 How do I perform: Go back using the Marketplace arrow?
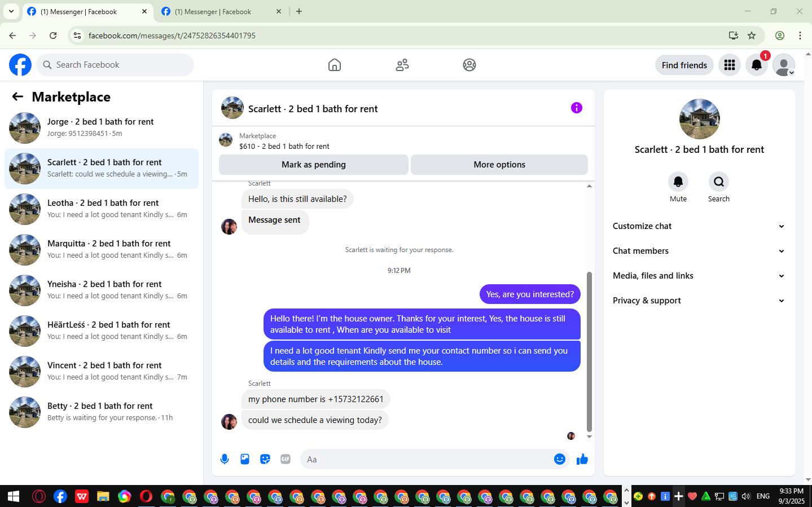tap(17, 96)
